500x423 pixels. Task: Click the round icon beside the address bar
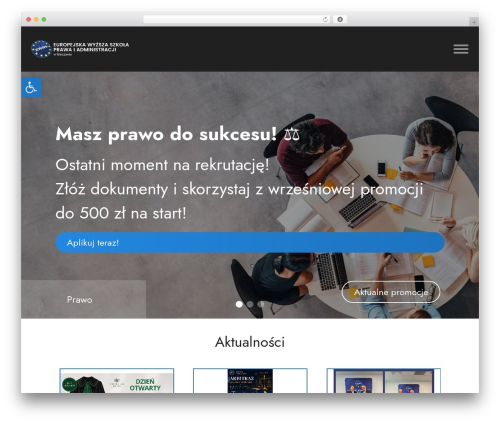click(x=340, y=19)
